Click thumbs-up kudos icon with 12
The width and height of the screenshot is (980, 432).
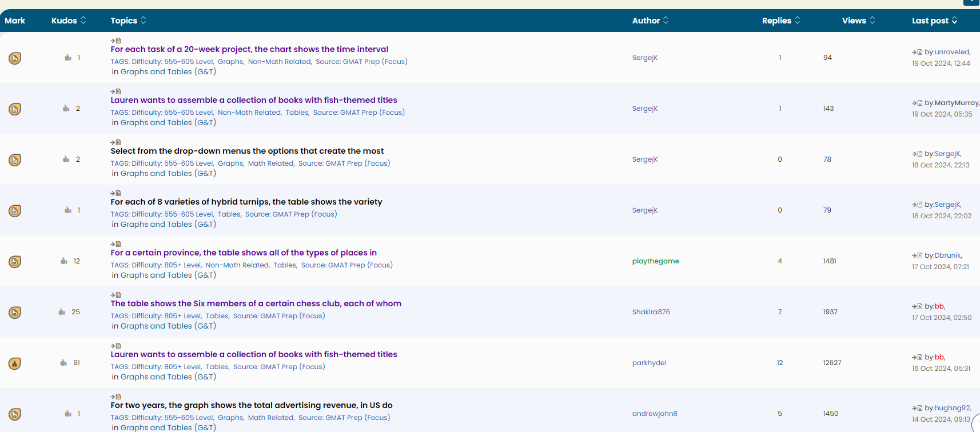(64, 261)
